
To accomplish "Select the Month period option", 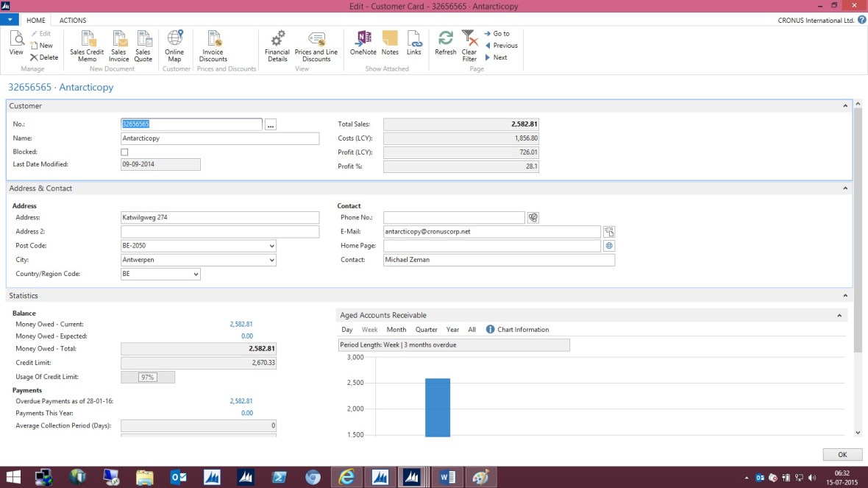I will (396, 330).
